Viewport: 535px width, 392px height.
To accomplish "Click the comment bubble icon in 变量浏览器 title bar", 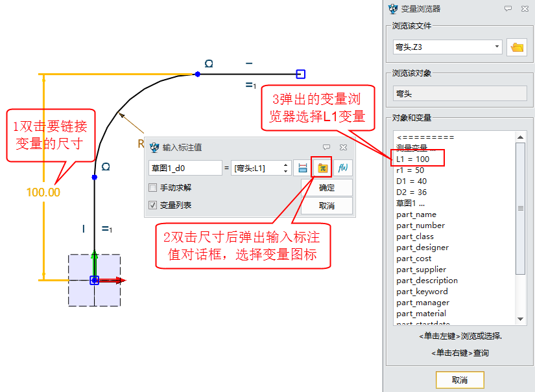I will tap(508, 9).
